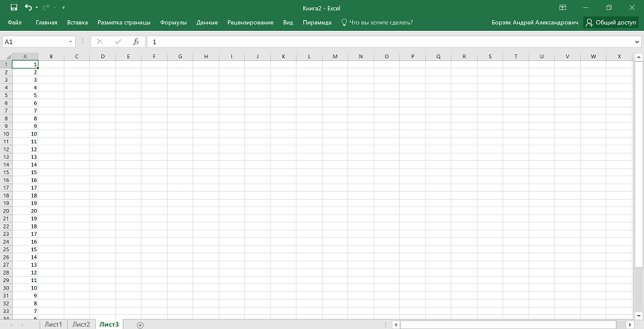Open Ribbon Display Options icon
This screenshot has width=644, height=329.
click(x=562, y=7)
